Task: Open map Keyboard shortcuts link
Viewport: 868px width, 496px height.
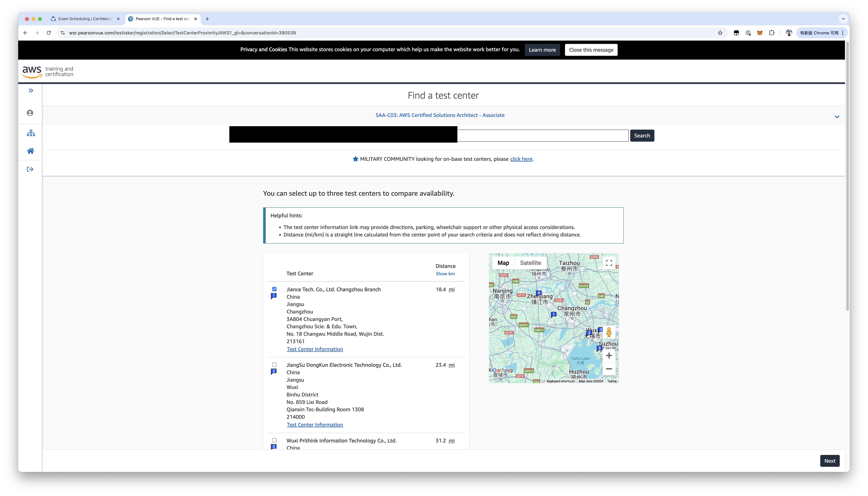Action: (x=560, y=381)
